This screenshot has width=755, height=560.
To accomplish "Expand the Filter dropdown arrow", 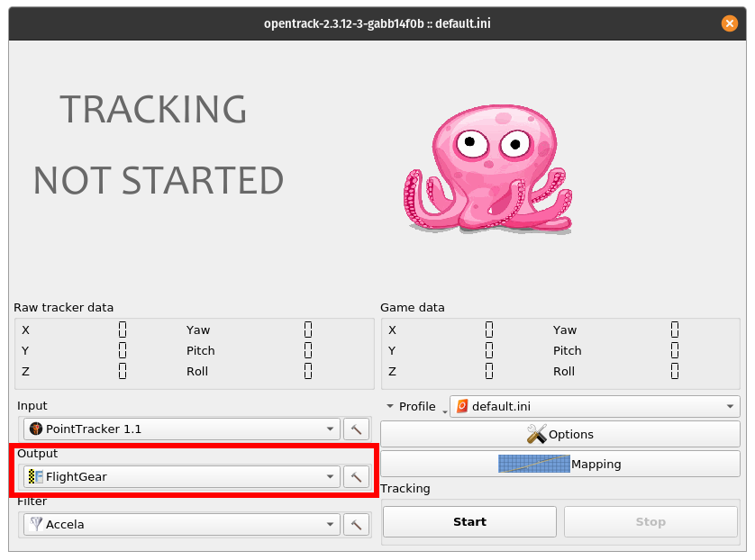I will point(330,524).
